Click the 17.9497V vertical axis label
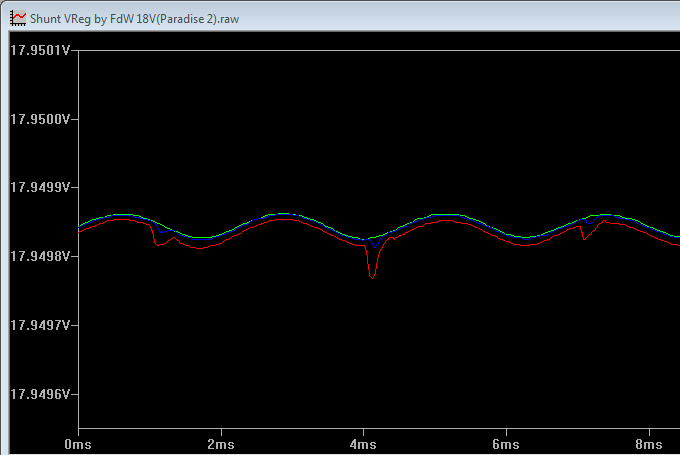Screen dimensions: 680x455 click(x=40, y=325)
